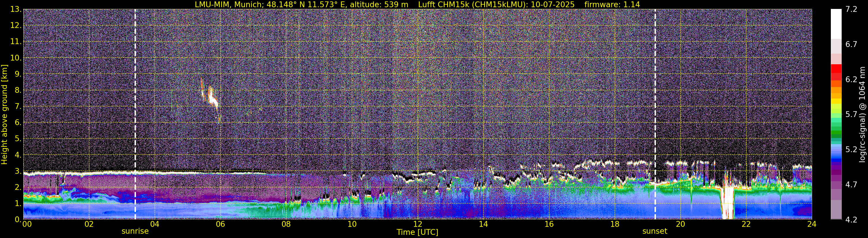868x238 pixels.
Task: Click the colorbar tick value "7.2"
Action: pyautogui.click(x=852, y=10)
